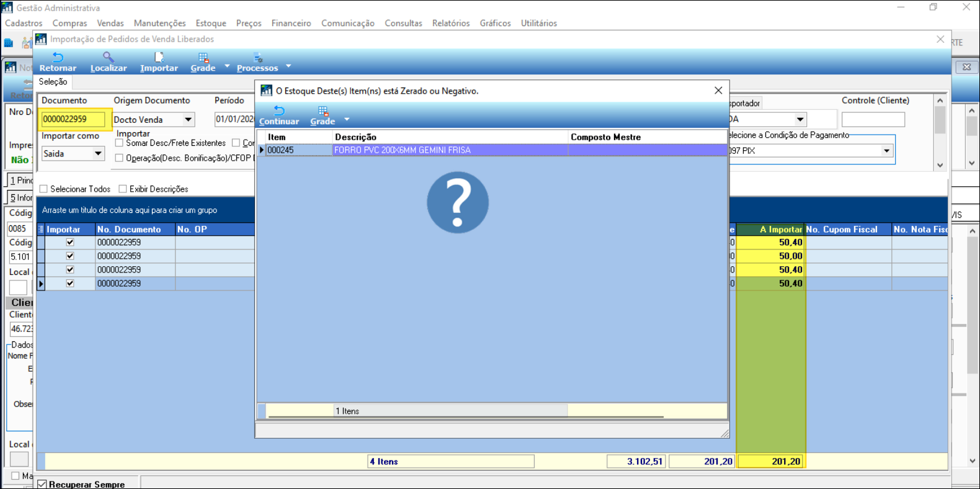Open the Localizar search tool
The height and width of the screenshot is (489, 980).
coord(109,62)
